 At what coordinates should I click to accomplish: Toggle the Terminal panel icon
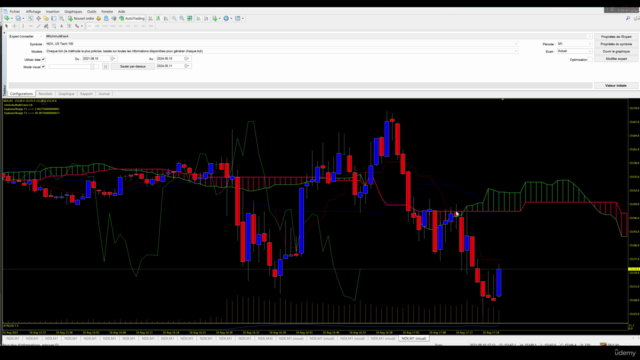click(x=54, y=18)
